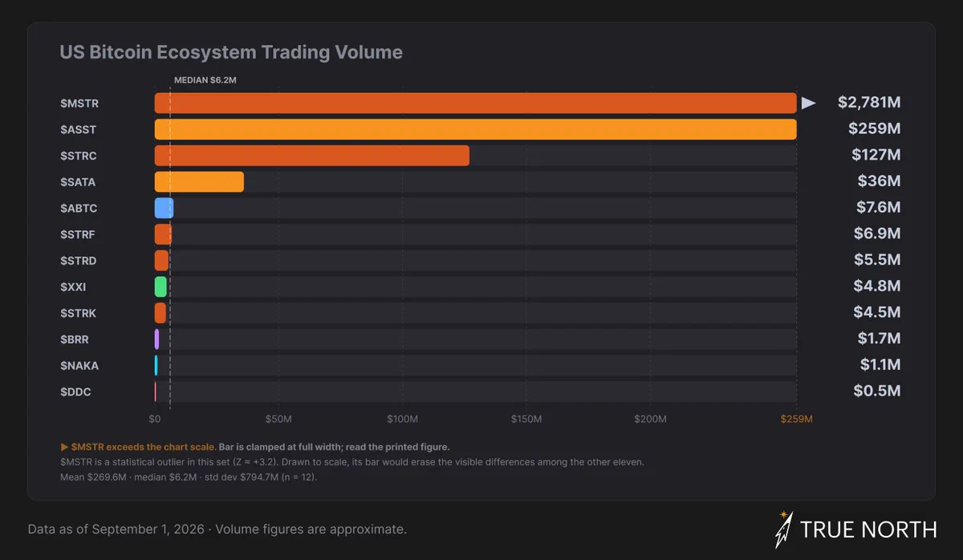Click the green $XXI bar

(x=160, y=286)
